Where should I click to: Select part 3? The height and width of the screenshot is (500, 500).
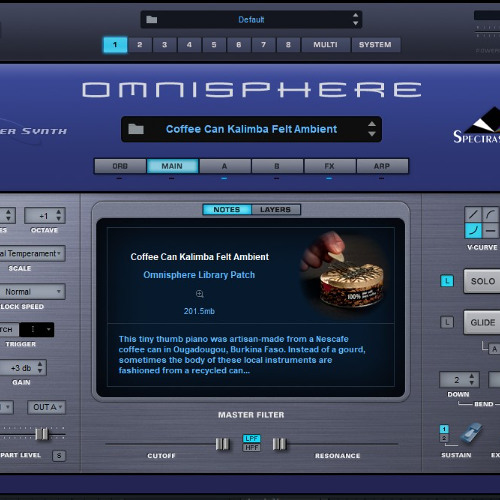pos(164,45)
